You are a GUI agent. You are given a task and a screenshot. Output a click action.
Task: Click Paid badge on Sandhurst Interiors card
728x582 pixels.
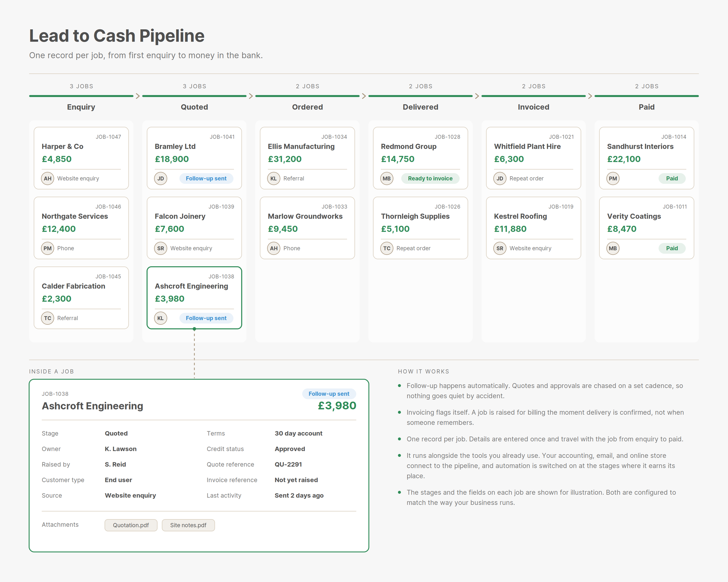(x=672, y=178)
